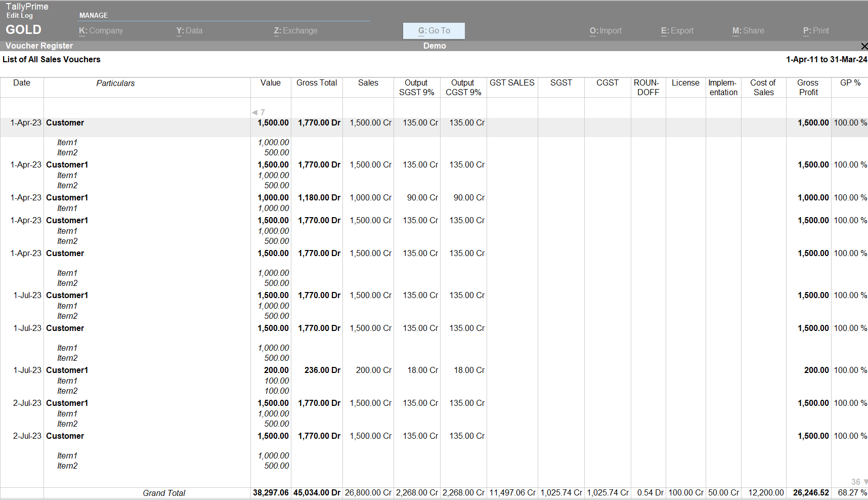Image resolution: width=868 pixels, height=500 pixels.
Task: Open the Import menu via O: Import
Action: pos(605,30)
